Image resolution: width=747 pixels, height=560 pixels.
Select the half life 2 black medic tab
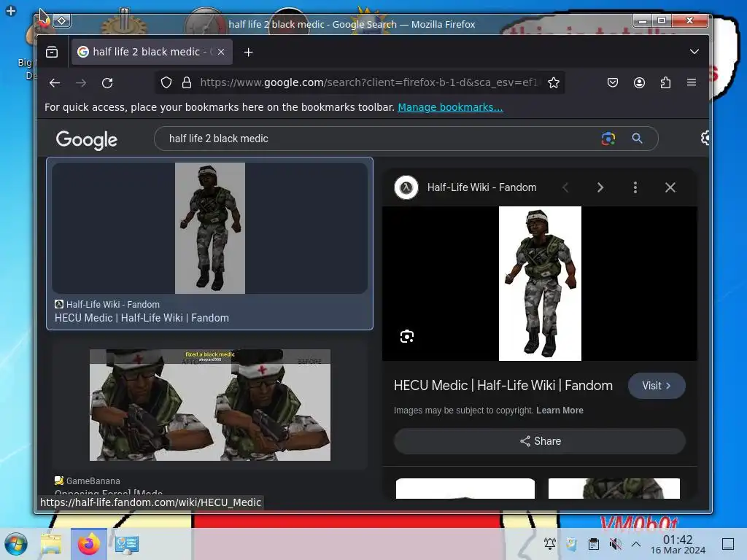(152, 52)
